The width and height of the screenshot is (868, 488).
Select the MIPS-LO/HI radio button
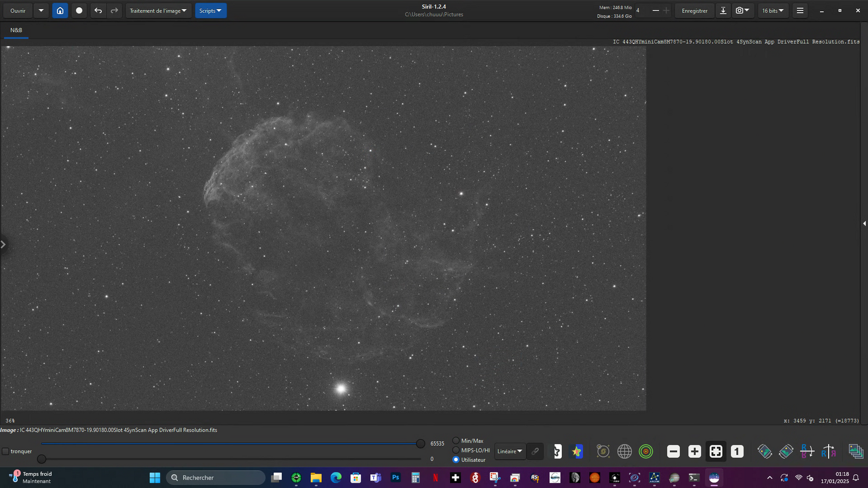tap(456, 450)
